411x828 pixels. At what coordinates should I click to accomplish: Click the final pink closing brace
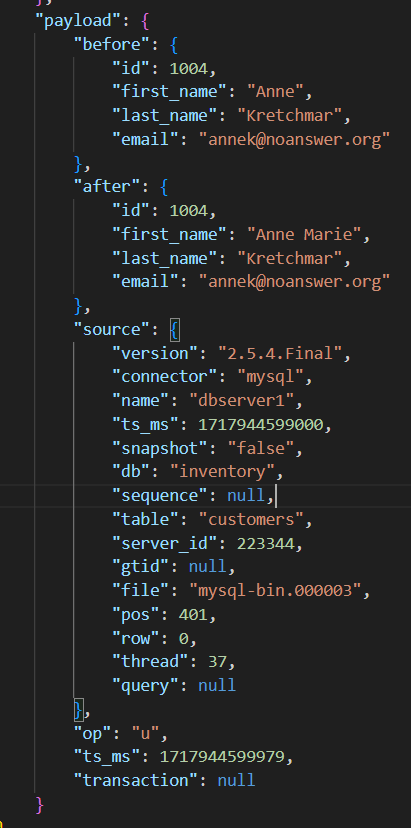coord(39,805)
